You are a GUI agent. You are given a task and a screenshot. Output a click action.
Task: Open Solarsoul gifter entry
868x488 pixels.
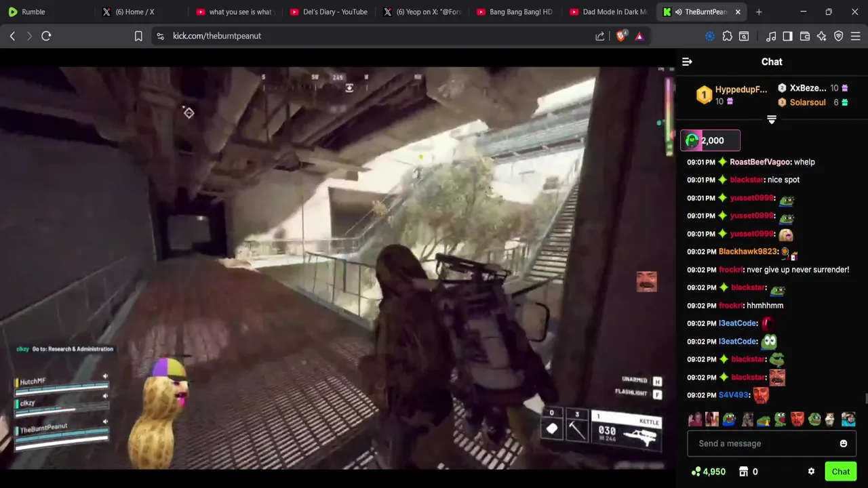coord(813,102)
